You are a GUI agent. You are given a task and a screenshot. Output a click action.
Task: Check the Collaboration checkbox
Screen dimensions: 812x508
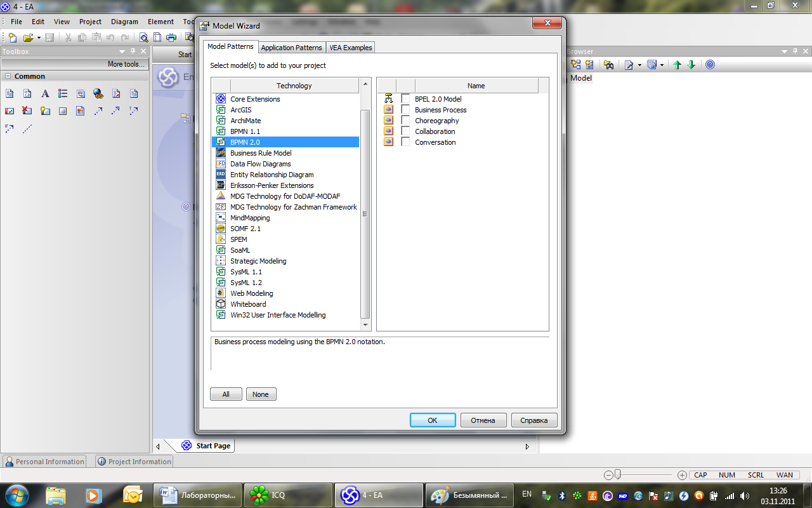pos(406,131)
